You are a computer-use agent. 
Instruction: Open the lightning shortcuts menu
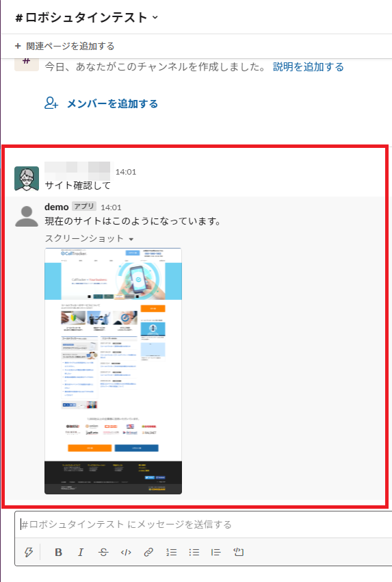point(29,552)
